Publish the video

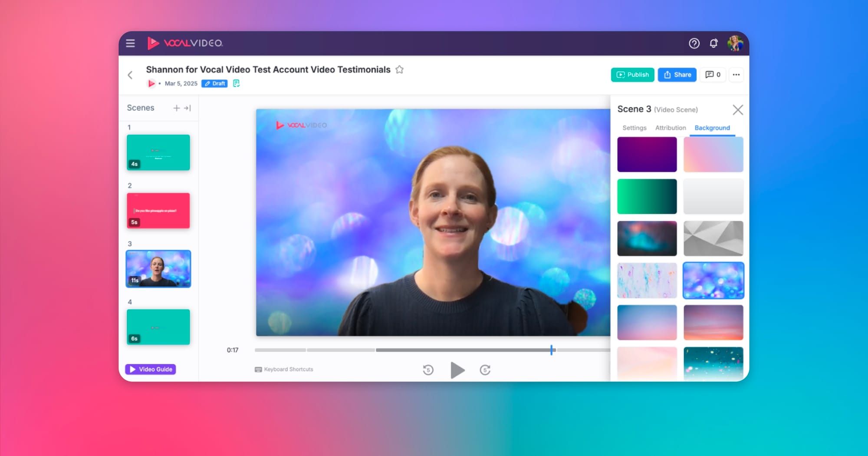coord(632,75)
